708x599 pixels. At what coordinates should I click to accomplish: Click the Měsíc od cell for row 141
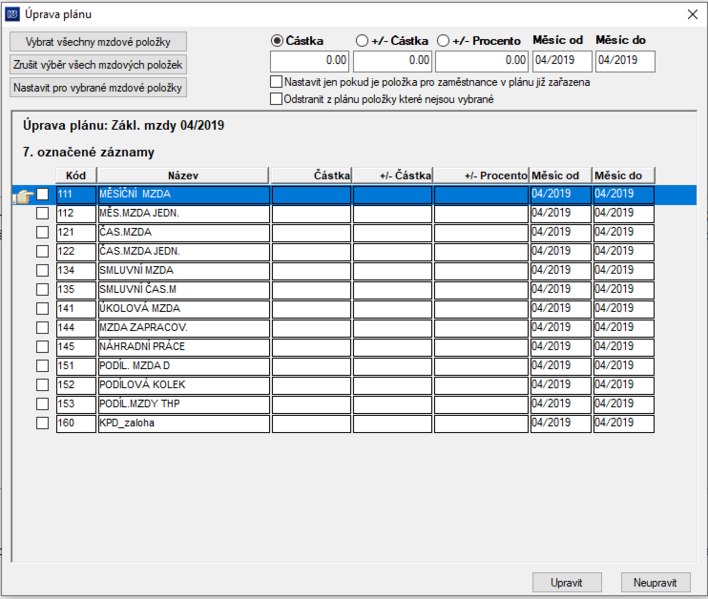(x=561, y=309)
